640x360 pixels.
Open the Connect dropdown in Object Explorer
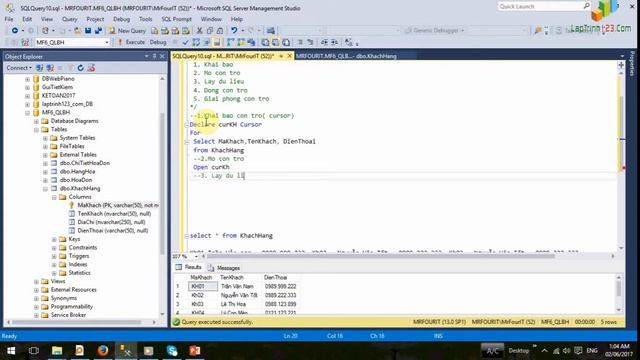point(19,68)
